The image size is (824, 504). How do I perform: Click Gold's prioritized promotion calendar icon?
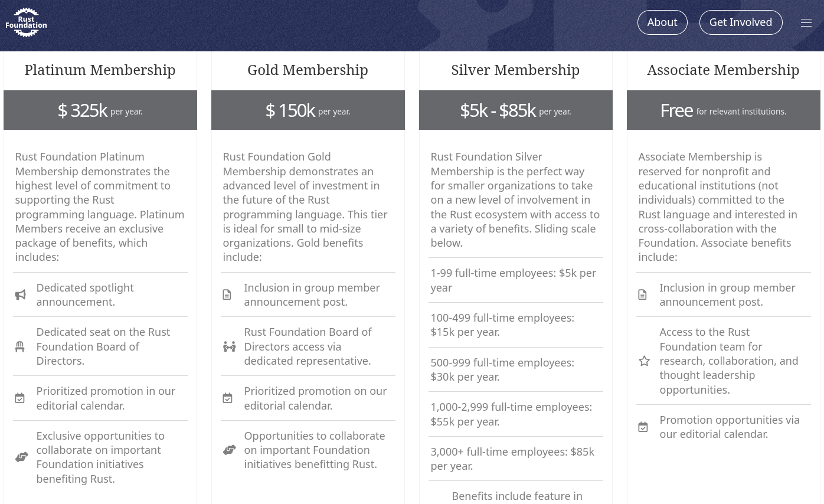point(227,398)
